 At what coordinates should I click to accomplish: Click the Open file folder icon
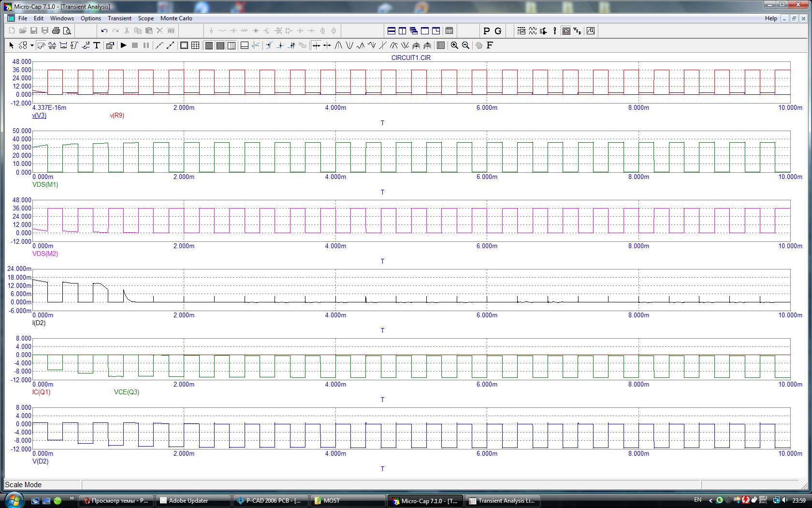23,31
